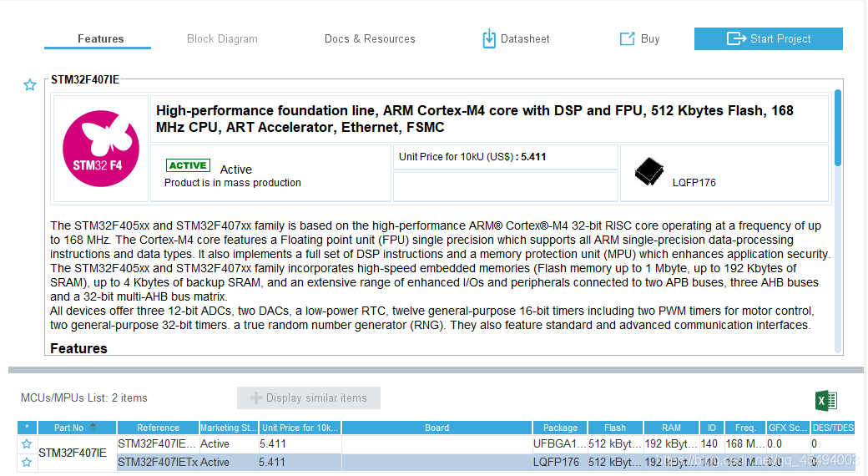Screen dimensions: 868x476
Task: Click the star column header
Action: coord(27,428)
